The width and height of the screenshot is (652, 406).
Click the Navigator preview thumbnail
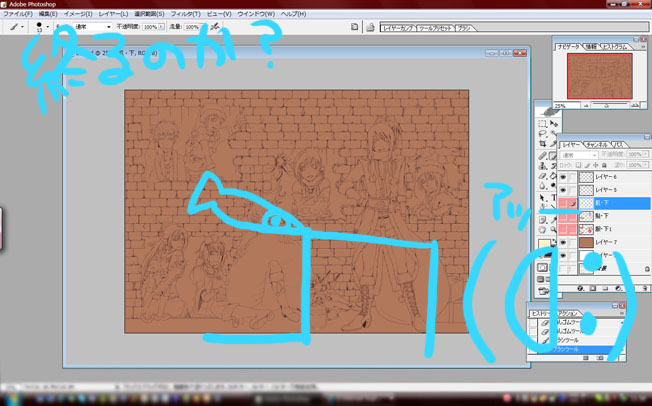[600, 76]
